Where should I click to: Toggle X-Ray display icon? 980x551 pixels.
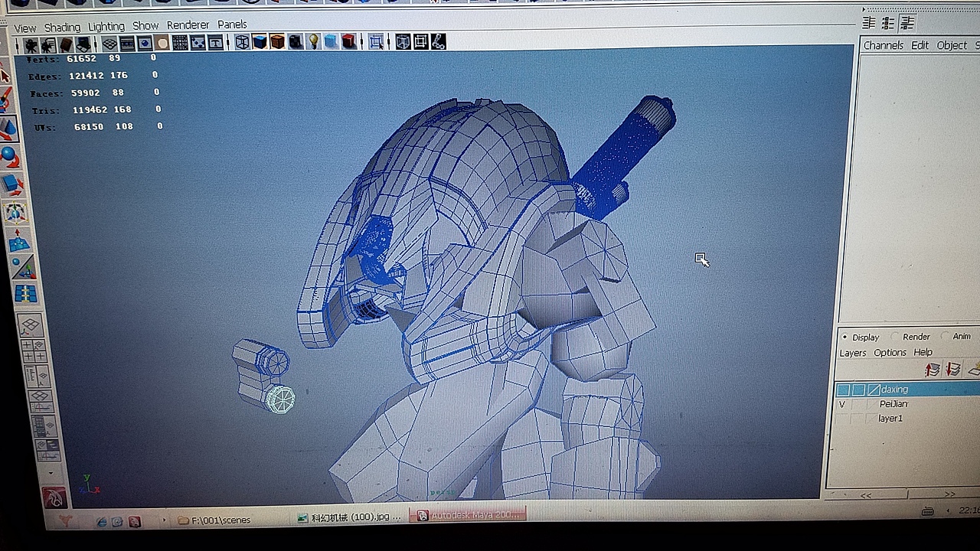tap(403, 41)
